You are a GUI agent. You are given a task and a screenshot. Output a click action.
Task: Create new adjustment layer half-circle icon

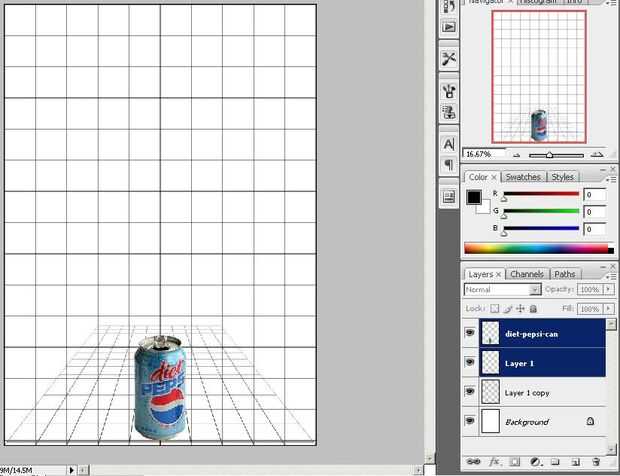(x=535, y=461)
